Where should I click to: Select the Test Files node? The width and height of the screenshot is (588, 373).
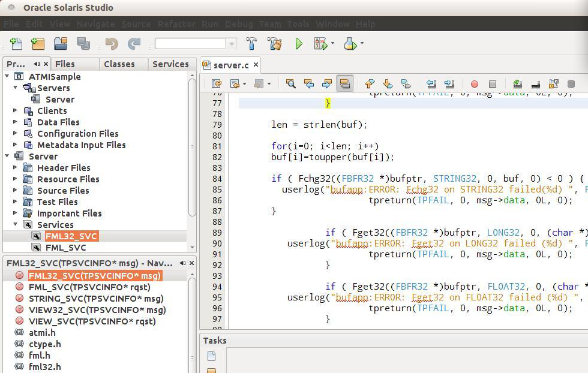(58, 201)
